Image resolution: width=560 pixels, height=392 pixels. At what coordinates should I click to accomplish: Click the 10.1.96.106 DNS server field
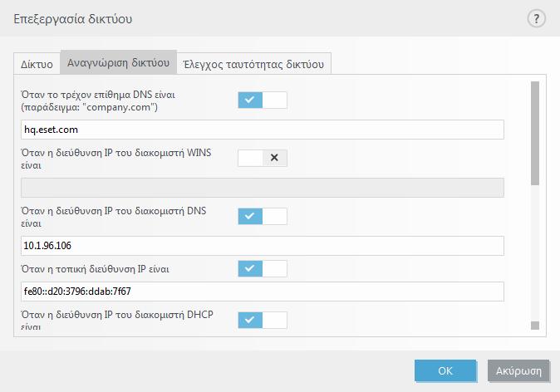tap(263, 246)
